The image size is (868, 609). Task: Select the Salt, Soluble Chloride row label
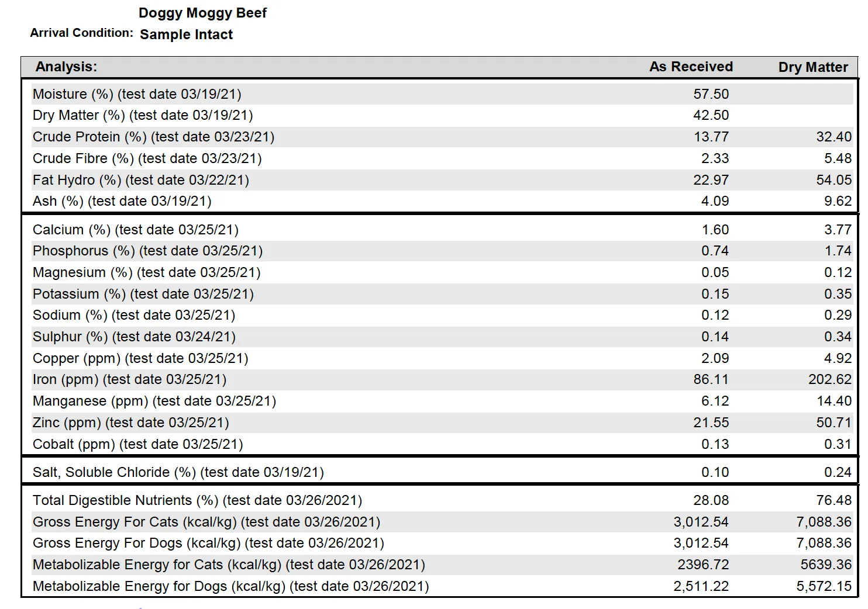(x=178, y=472)
